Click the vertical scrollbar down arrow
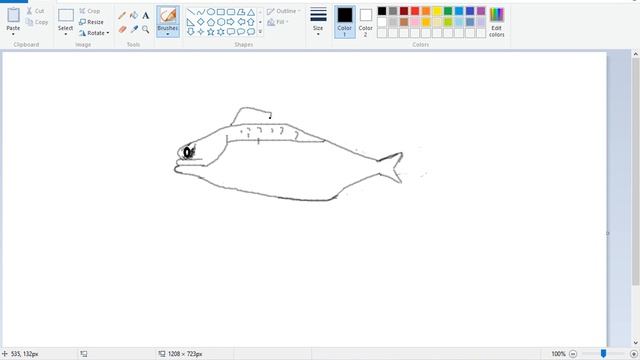Viewport: 640px width, 360px height. pos(636,343)
